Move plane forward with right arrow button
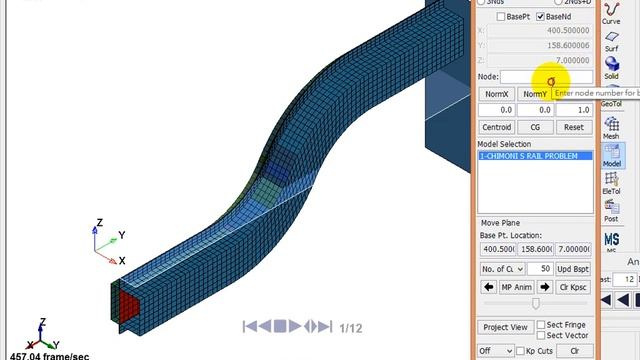 pos(544,287)
